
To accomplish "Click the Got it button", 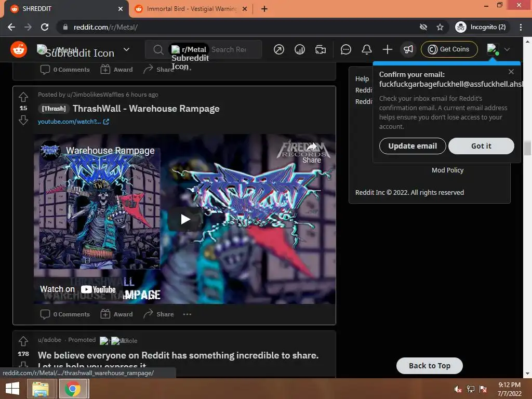I will (481, 146).
